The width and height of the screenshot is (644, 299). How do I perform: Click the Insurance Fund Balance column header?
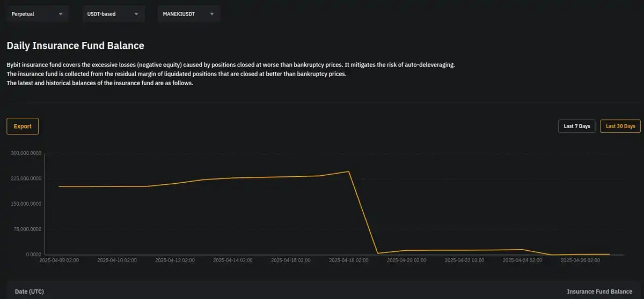[x=599, y=291]
